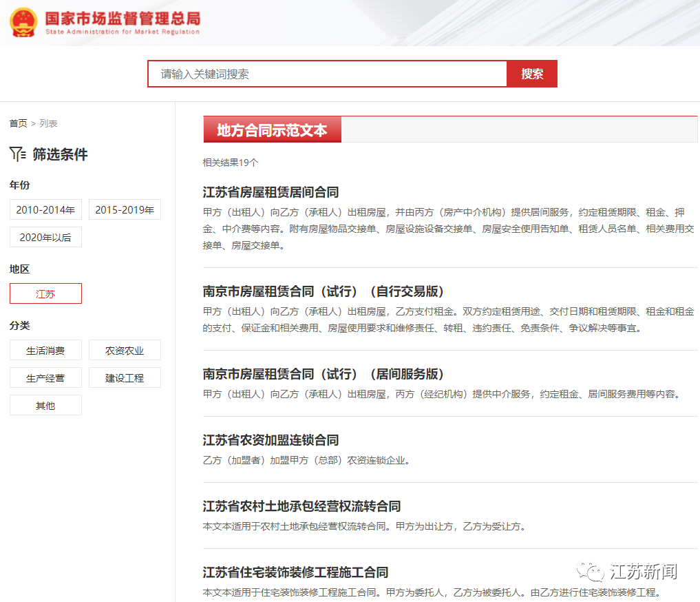The height and width of the screenshot is (602, 700).
Task: Select the 其他 category filter
Action: click(45, 405)
